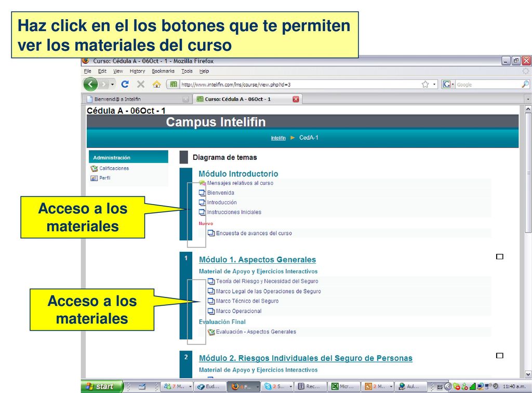Open the History menu
532x393 pixels.
pos(137,71)
